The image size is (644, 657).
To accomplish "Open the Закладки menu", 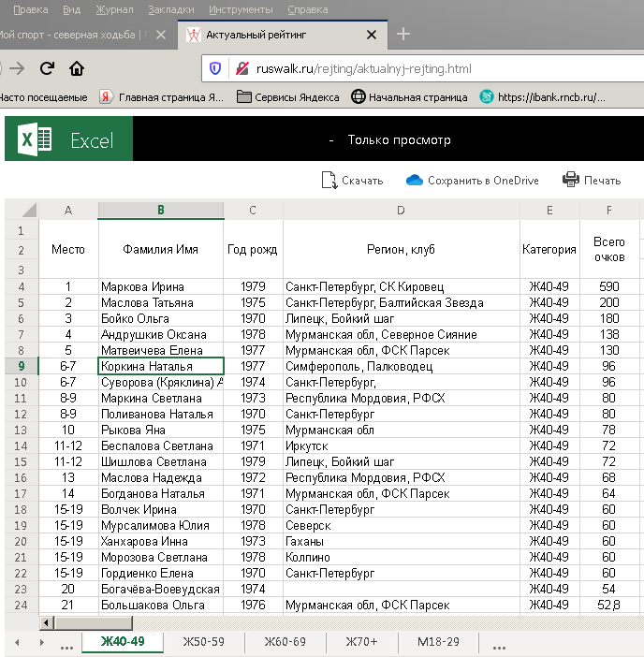I will click(171, 9).
